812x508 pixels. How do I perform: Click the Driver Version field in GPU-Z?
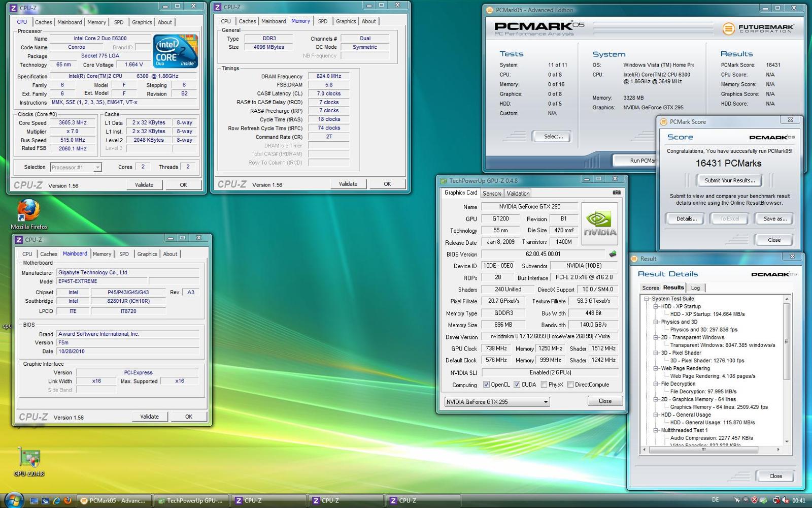[549, 336]
